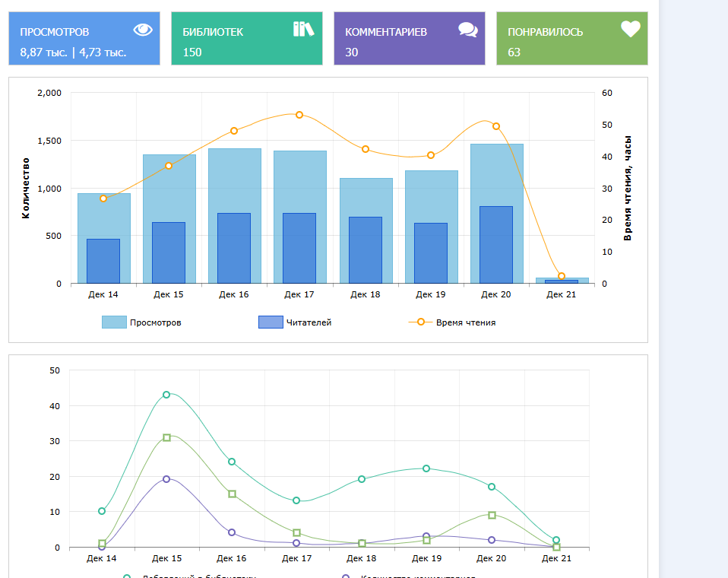Toggle the Читателей series in the chart legend

pos(309,322)
